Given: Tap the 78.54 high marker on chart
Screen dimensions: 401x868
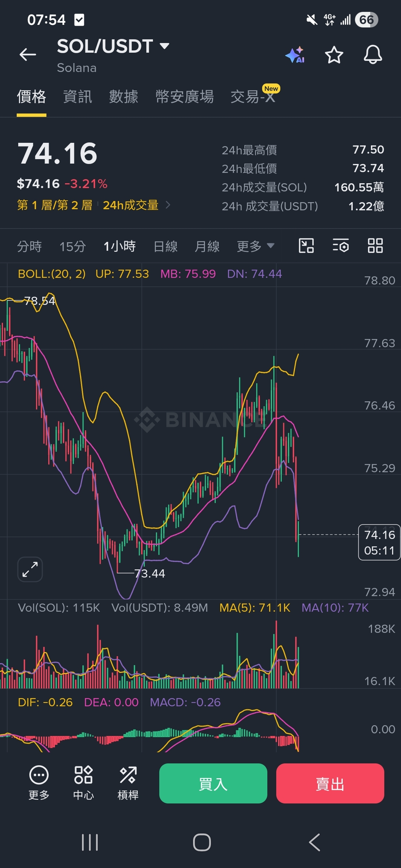Looking at the screenshot, I should tap(40, 300).
